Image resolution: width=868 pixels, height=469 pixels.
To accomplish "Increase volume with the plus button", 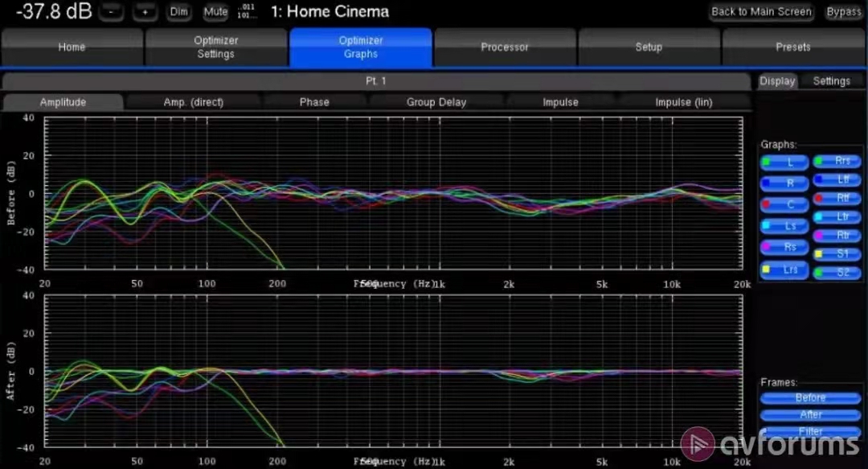I will (x=145, y=12).
